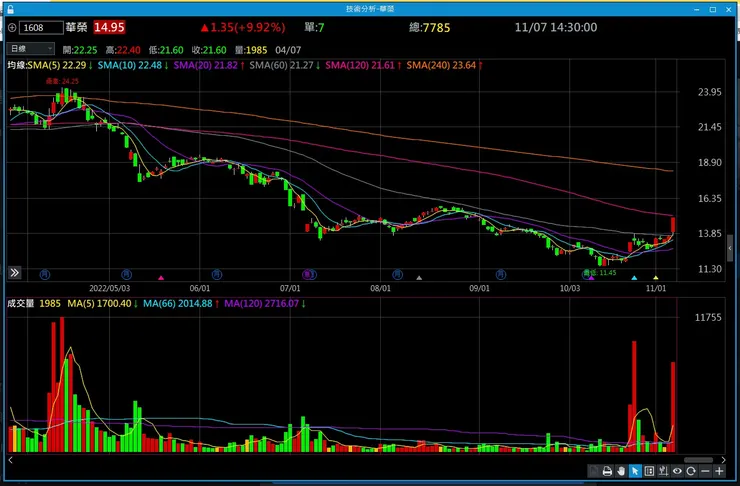Collapse the right side panel handle
This screenshot has height=486, width=740.
[x=730, y=248]
